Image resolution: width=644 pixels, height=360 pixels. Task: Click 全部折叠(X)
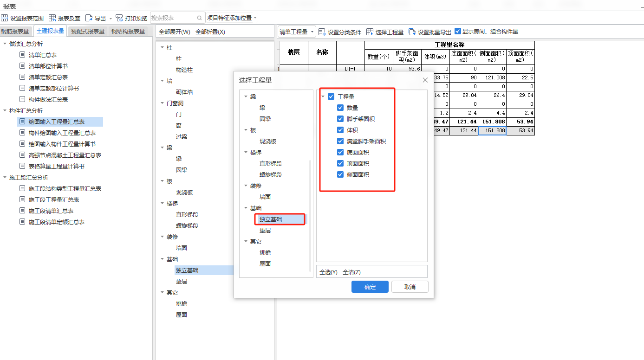(210, 32)
